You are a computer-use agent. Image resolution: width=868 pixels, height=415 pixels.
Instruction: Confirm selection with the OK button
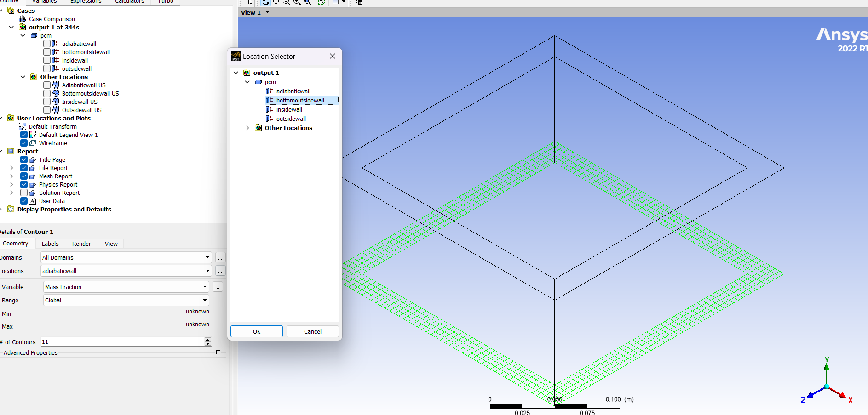(x=257, y=332)
